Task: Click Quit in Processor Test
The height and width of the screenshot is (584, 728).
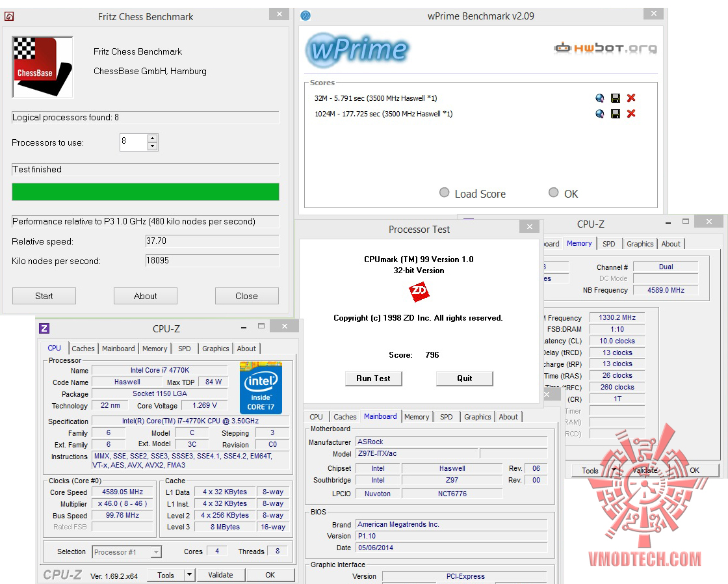Action: tap(464, 378)
